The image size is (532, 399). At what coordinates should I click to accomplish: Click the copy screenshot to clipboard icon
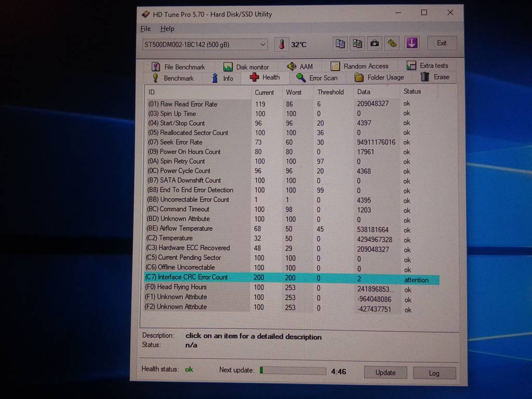coord(357,44)
